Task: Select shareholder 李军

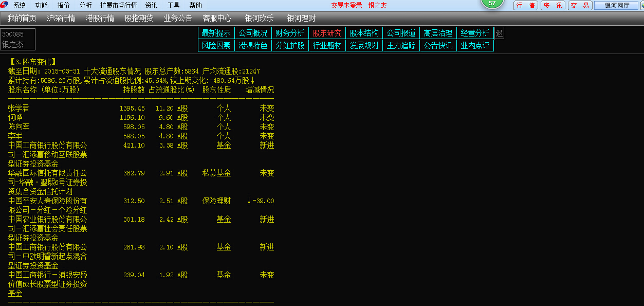Action: pyautogui.click(x=15, y=136)
